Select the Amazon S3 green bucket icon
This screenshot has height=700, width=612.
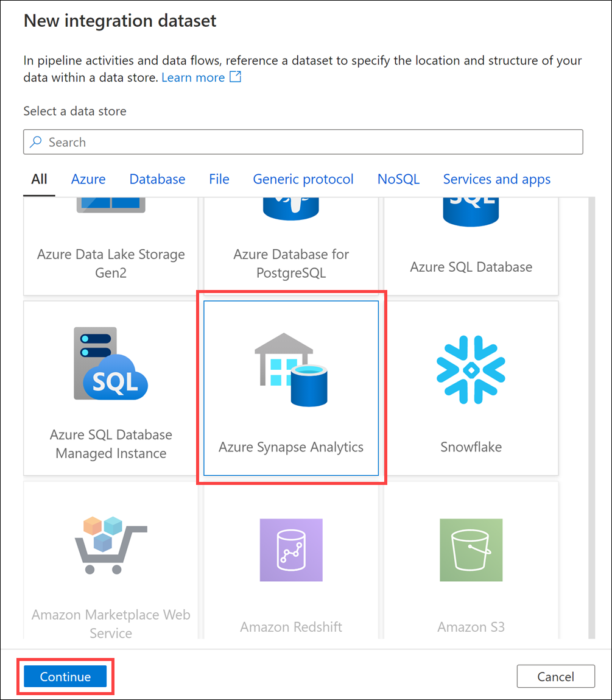point(471,550)
